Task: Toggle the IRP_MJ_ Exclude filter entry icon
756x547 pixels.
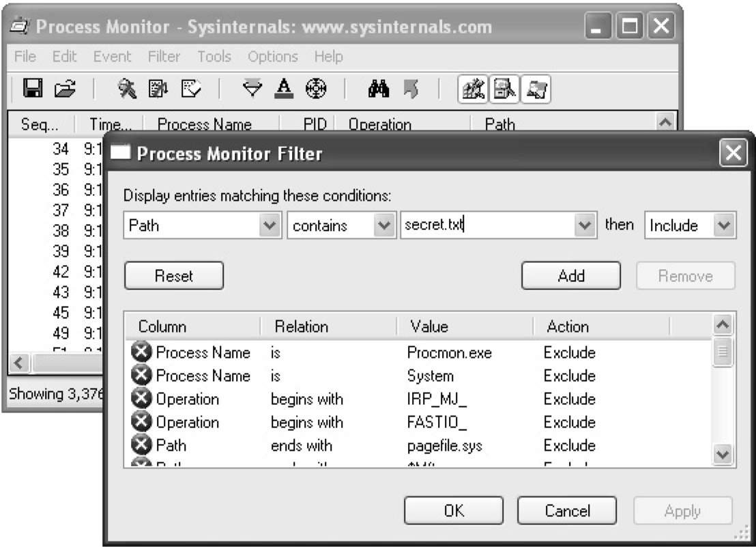Action: [x=141, y=398]
